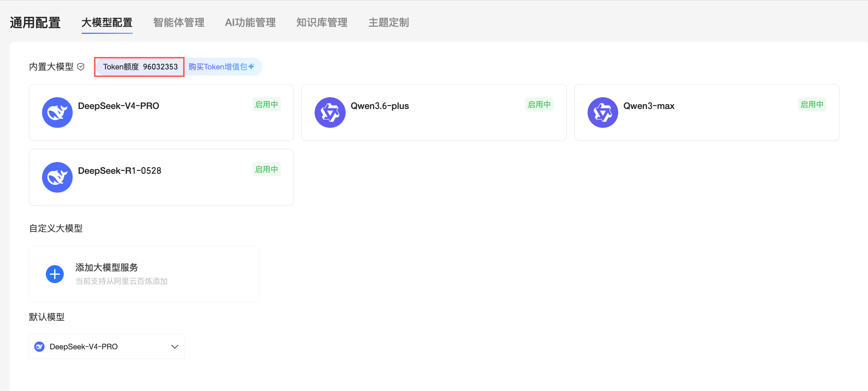Click the 当前支持从阿里云百炼添加 hint text

(122, 281)
